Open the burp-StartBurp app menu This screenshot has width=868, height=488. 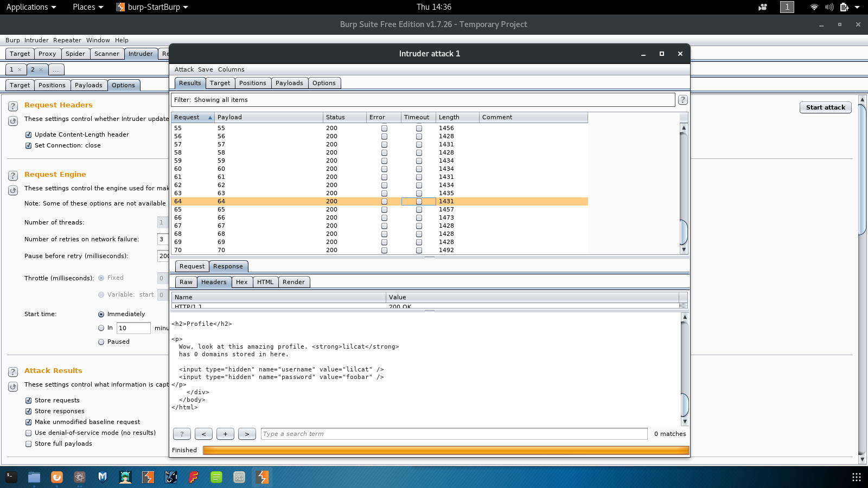(x=152, y=7)
